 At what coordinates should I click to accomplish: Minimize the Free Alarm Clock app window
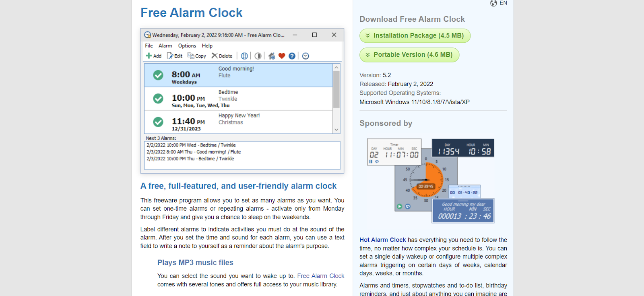coord(295,35)
